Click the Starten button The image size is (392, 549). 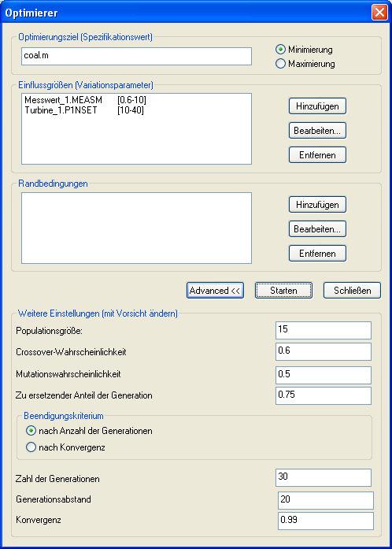(x=283, y=291)
